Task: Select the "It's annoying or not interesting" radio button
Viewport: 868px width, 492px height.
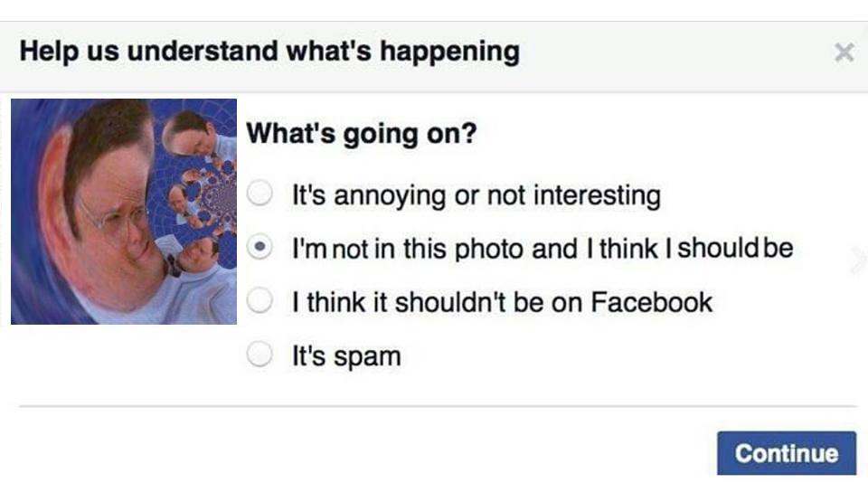Action: [260, 194]
